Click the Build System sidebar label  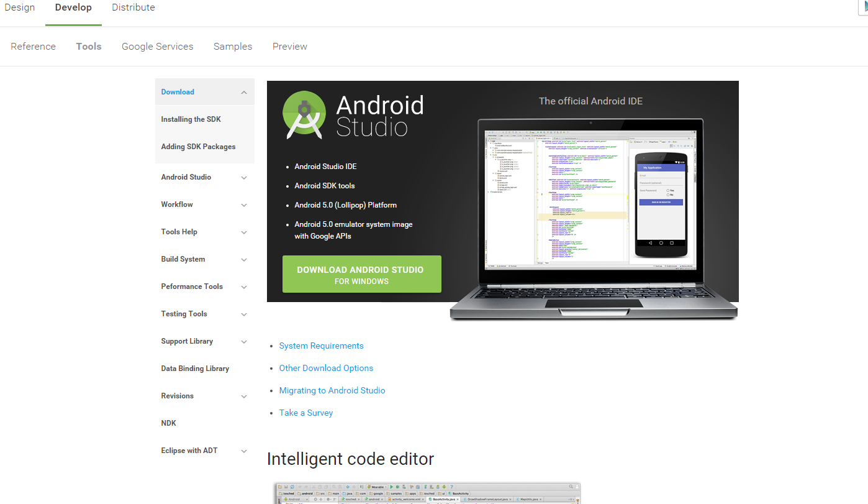pyautogui.click(x=183, y=259)
